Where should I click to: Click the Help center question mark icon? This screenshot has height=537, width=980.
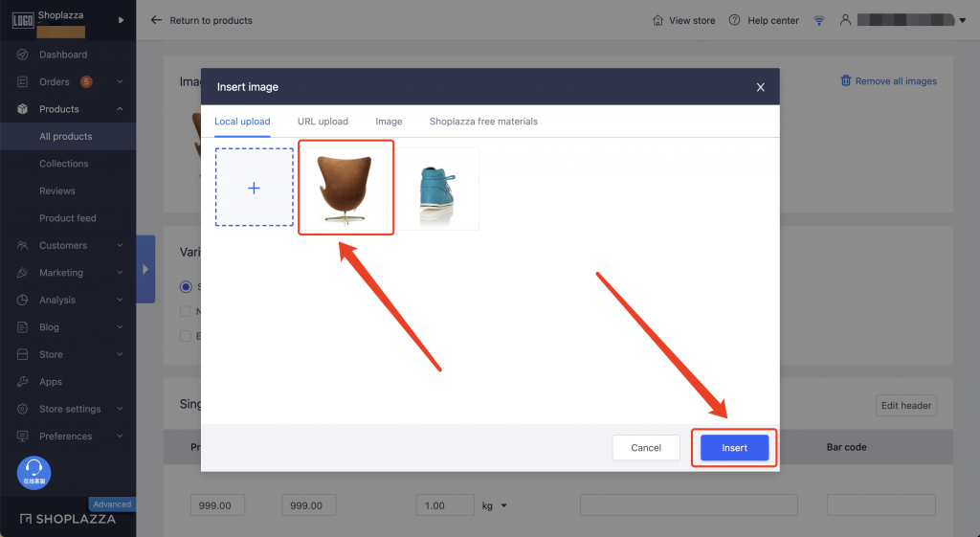coord(734,20)
